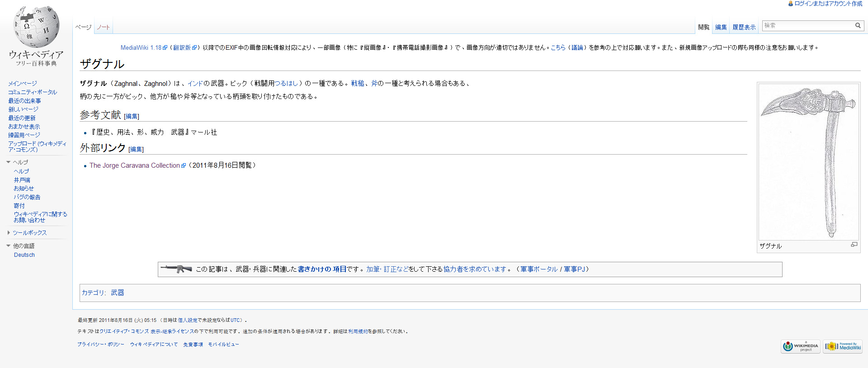The height and width of the screenshot is (368, 868).
Task: Click the Wikimedia project badge
Action: click(800, 346)
